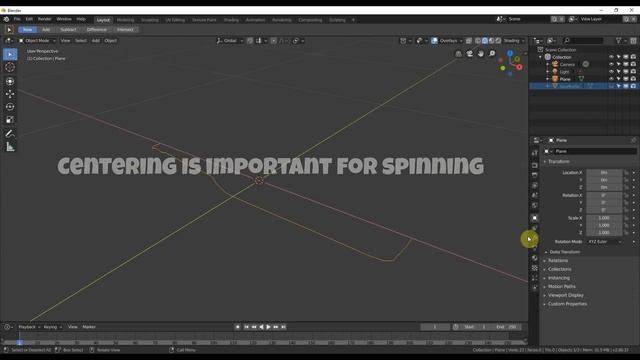Select the Move tool
This screenshot has height=360, width=640.
(x=10, y=94)
